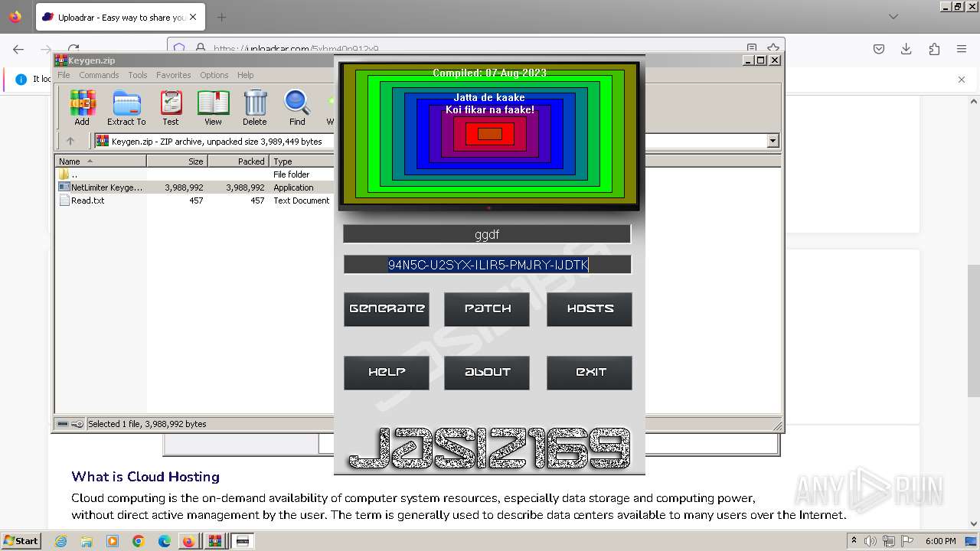Sort WinRAR files by the Type column
Viewport: 980px width, 551px height.
coord(302,161)
